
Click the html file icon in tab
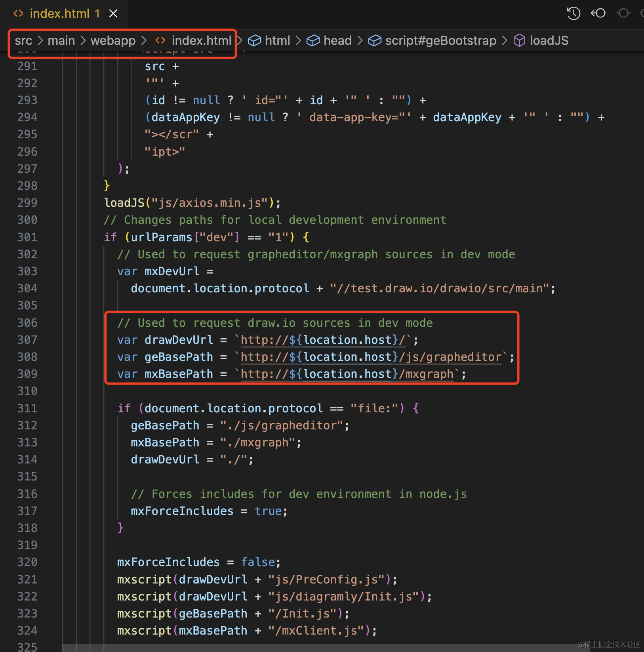pos(18,14)
